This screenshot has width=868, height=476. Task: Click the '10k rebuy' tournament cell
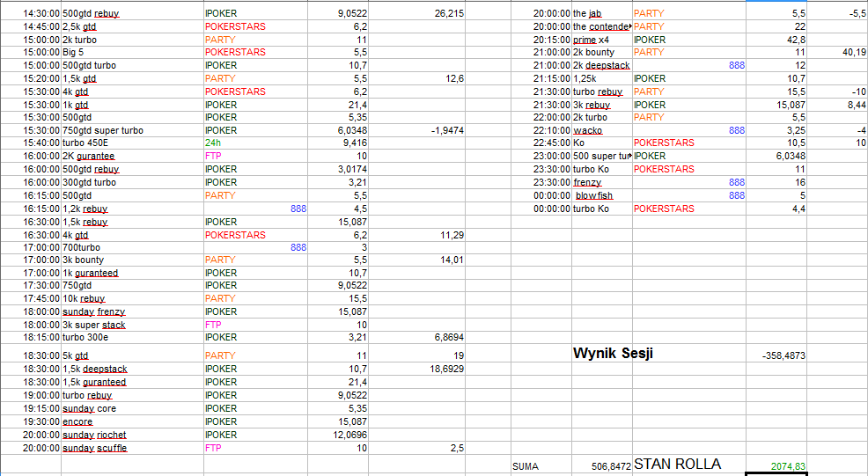pyautogui.click(x=132, y=298)
